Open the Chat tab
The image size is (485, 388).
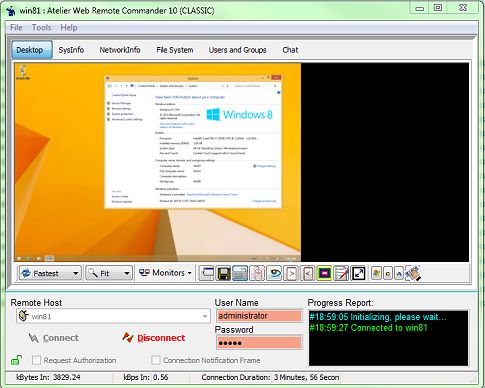coord(290,50)
